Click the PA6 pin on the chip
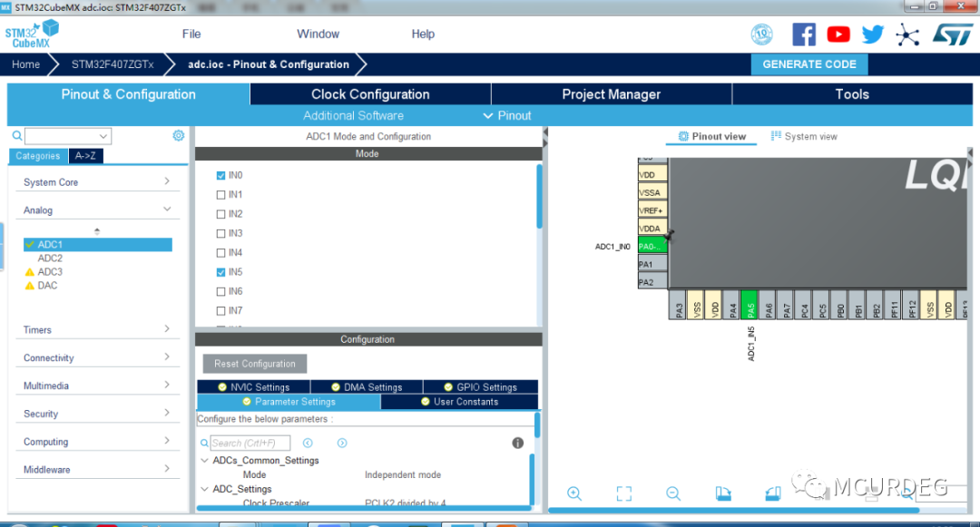 pos(767,305)
